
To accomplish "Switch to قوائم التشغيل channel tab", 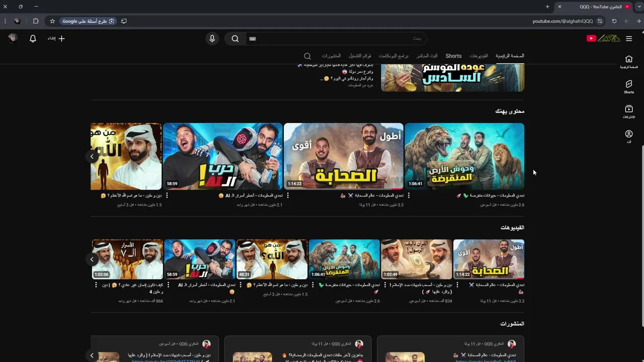I will 360,56.
